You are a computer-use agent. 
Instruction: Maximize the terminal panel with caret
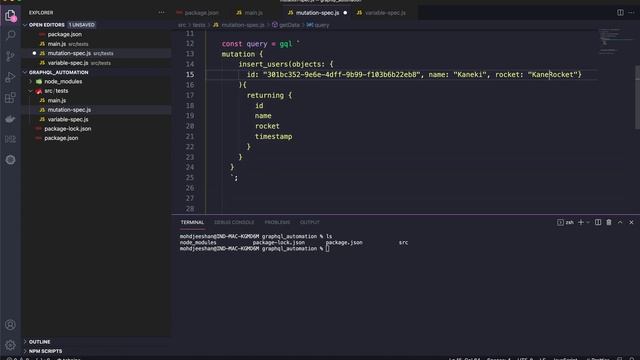tap(620, 222)
